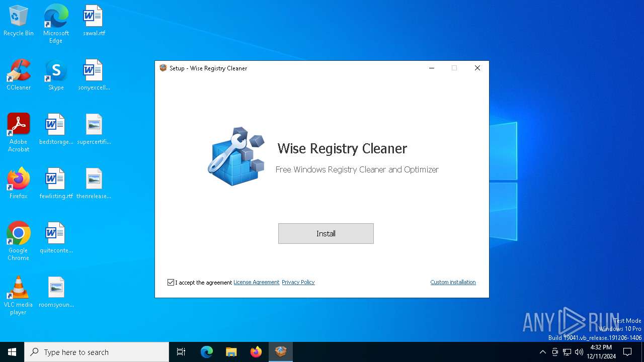Click the setup title bar icon
Viewport: 644px width, 362px height.
click(163, 68)
